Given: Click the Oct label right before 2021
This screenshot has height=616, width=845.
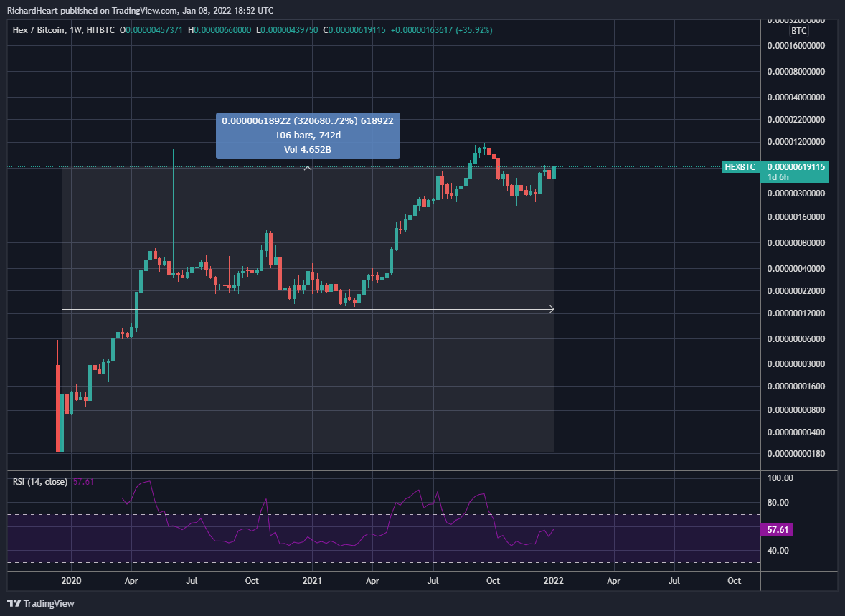Looking at the screenshot, I should click(252, 581).
